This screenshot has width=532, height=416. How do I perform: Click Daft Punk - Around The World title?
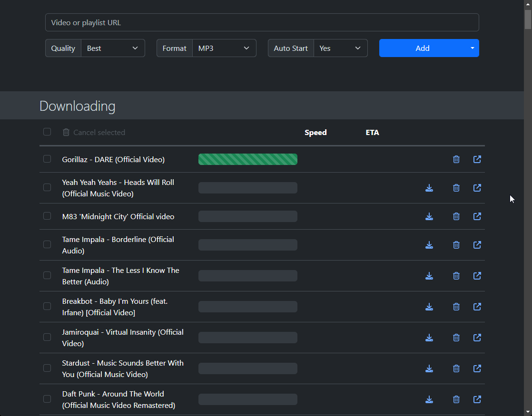click(x=119, y=399)
